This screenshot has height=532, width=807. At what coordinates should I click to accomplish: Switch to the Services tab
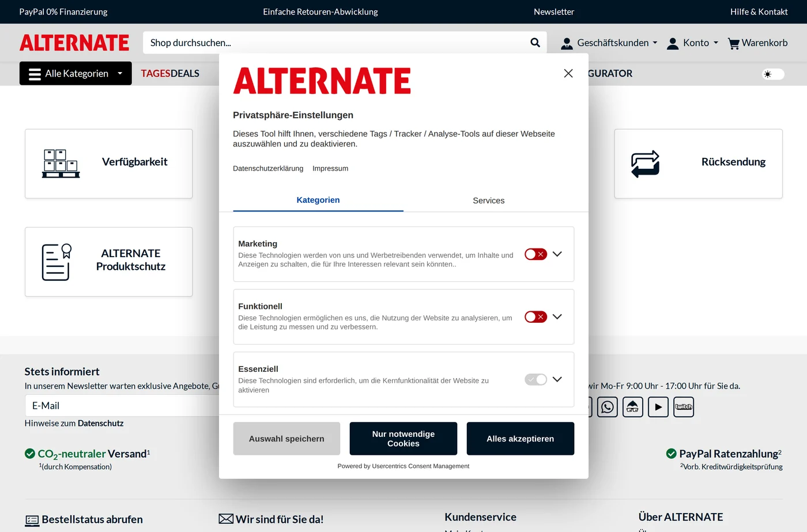489,200
